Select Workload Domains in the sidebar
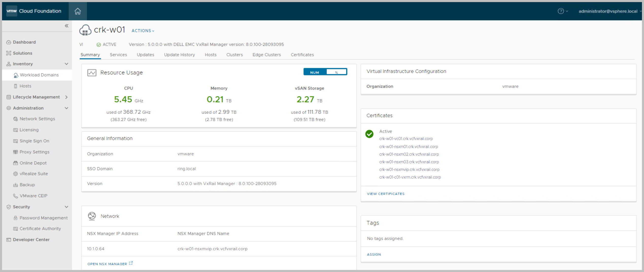This screenshot has width=644, height=272. coord(39,75)
